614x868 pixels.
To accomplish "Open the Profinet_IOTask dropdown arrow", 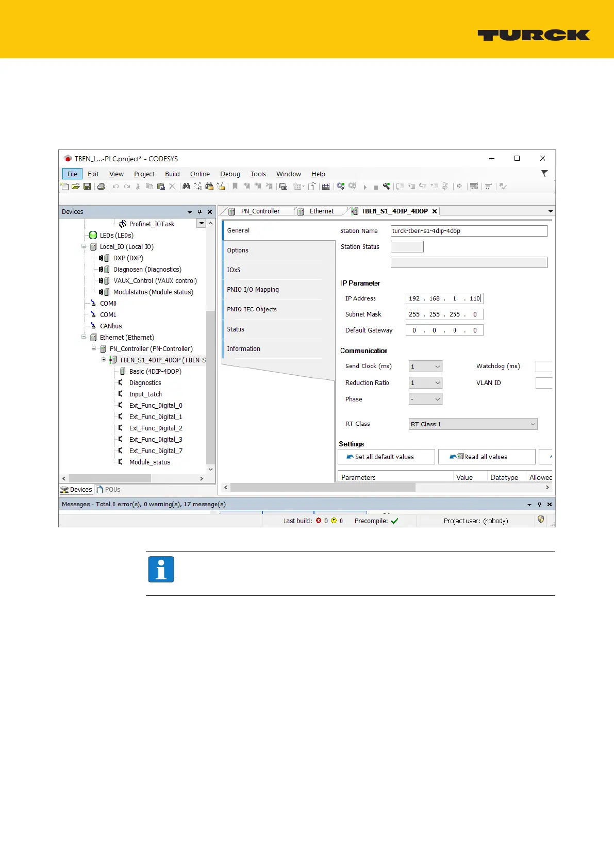I will click(202, 223).
